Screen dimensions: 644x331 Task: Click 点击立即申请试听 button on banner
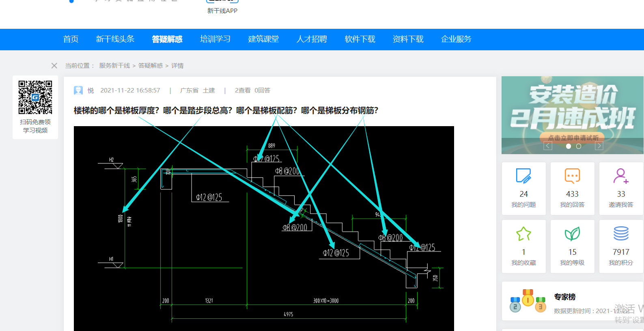[x=573, y=138]
